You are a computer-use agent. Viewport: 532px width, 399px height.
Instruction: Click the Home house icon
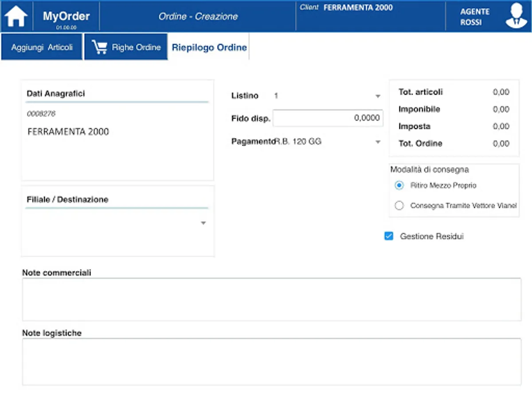pyautogui.click(x=16, y=16)
